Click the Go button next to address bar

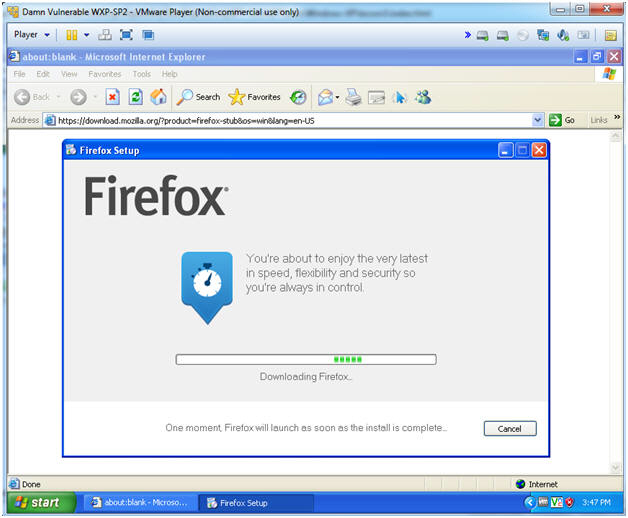coord(562,120)
